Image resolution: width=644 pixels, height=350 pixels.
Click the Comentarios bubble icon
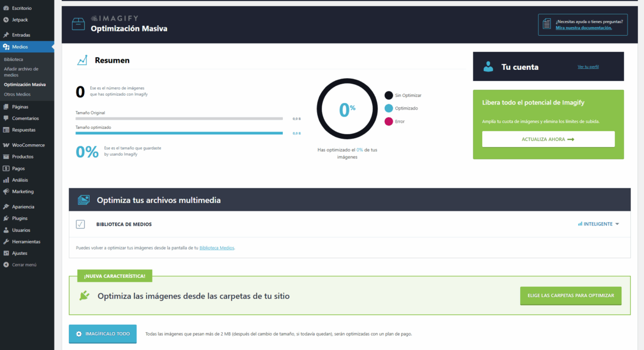click(6, 118)
